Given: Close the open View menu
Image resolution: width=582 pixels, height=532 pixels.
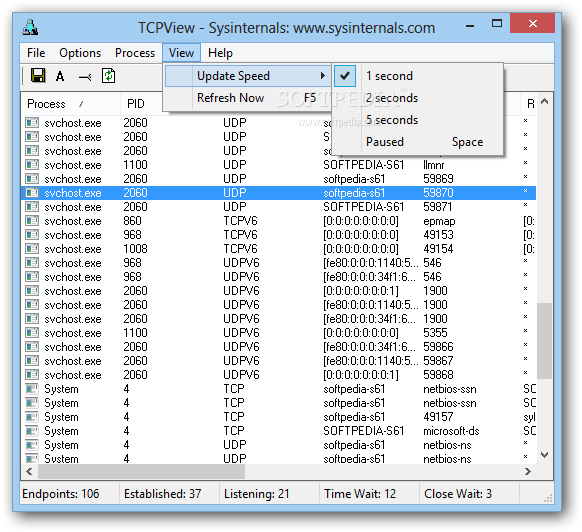Looking at the screenshot, I should [181, 53].
